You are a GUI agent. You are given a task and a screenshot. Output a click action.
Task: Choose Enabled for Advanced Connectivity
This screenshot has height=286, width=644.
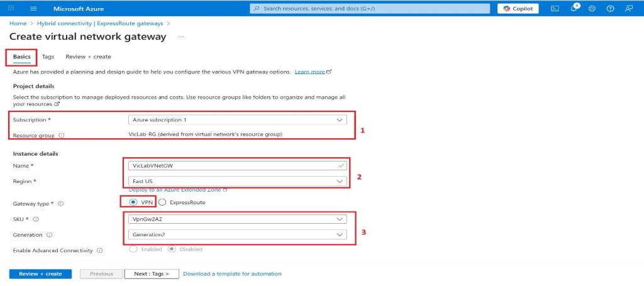coord(133,250)
